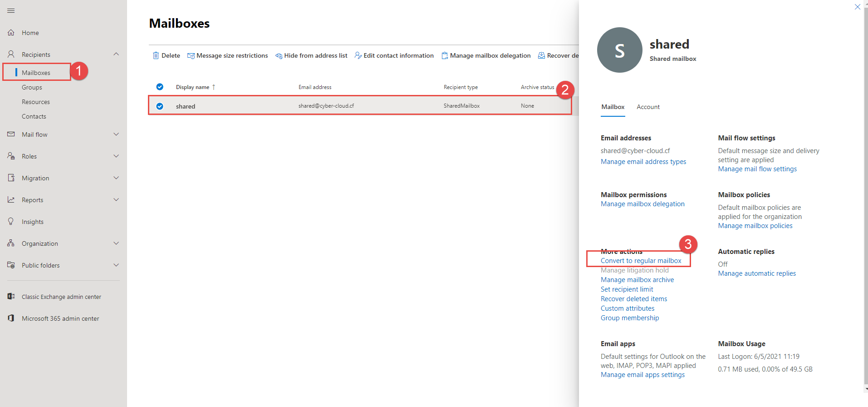The image size is (868, 407).
Task: Sort by Display name column header
Action: [x=192, y=87]
